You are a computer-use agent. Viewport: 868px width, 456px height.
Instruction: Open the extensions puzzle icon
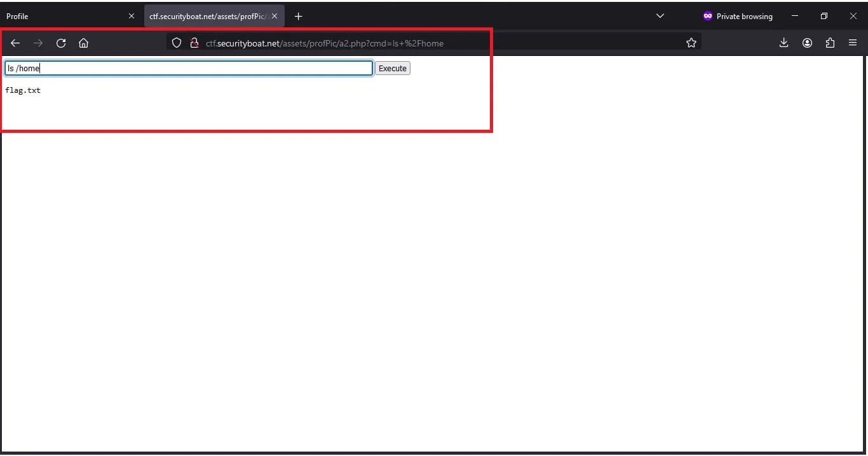click(830, 43)
